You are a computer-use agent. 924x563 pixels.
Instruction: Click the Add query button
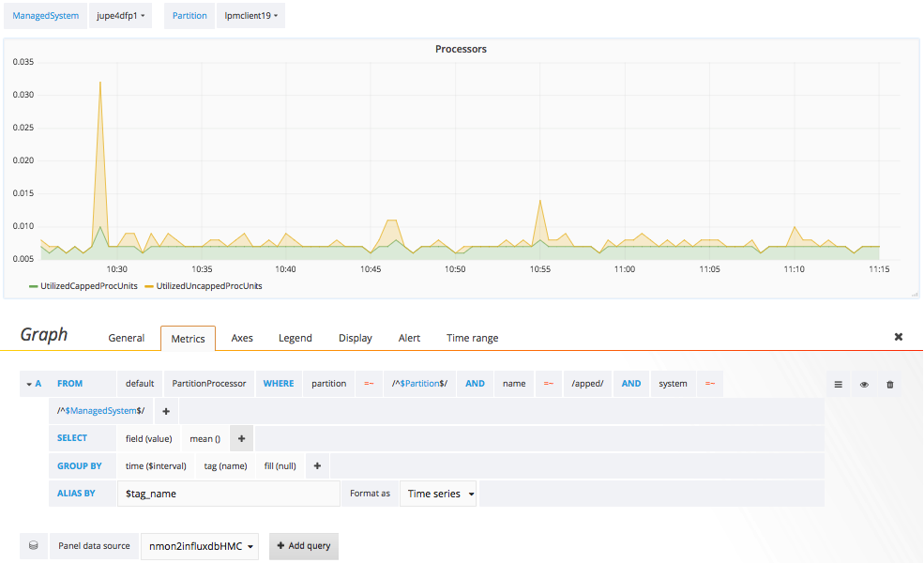point(303,545)
